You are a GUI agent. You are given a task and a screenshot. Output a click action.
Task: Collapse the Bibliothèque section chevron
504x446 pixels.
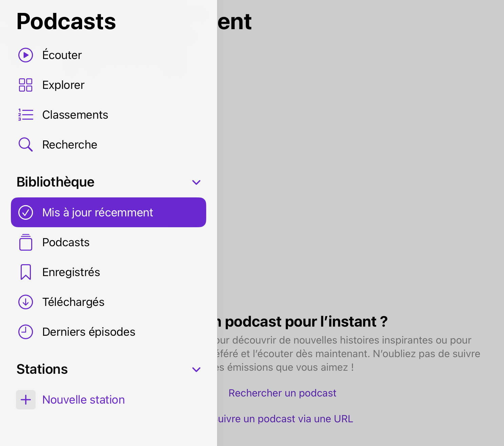tap(196, 182)
